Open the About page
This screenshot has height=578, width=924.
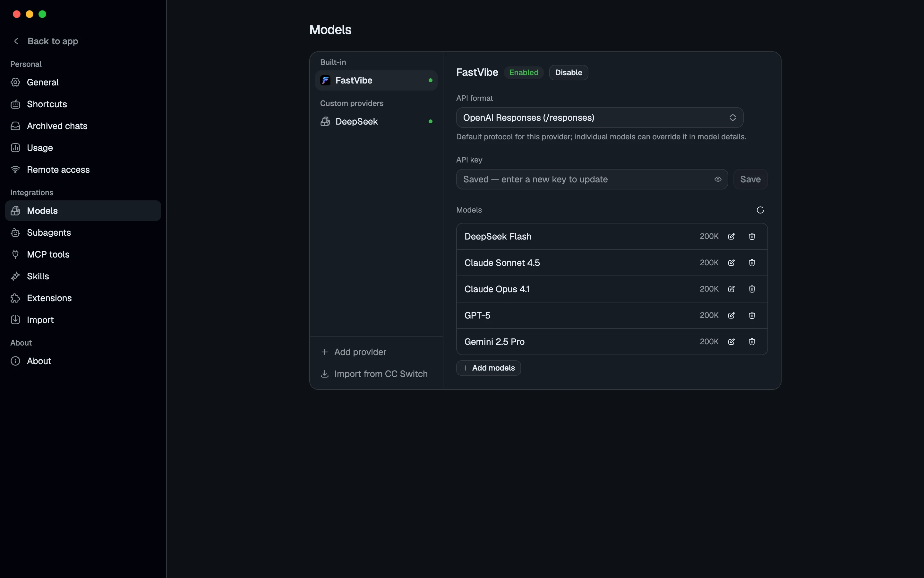[x=83, y=361]
